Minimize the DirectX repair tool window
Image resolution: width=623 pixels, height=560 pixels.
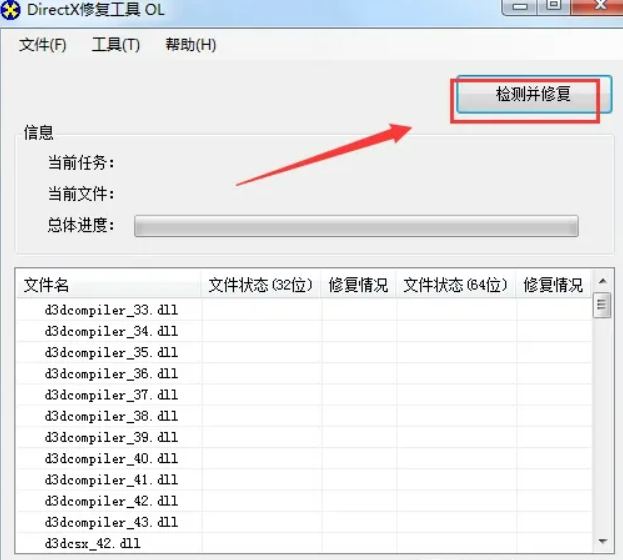point(520,7)
